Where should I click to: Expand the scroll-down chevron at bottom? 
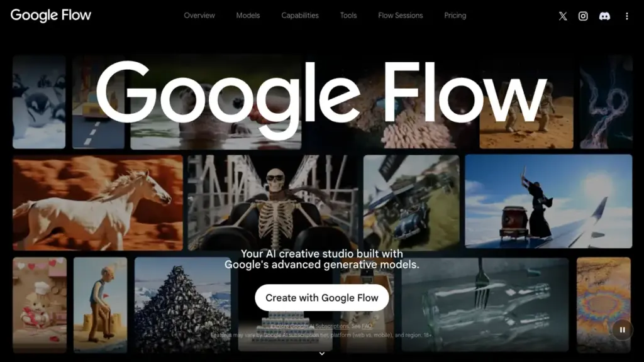click(322, 353)
